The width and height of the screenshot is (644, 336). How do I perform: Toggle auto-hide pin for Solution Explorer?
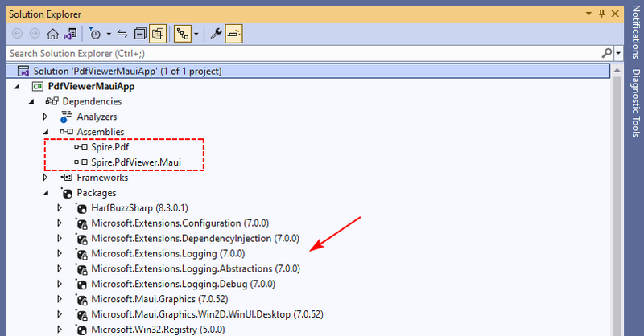tap(601, 14)
